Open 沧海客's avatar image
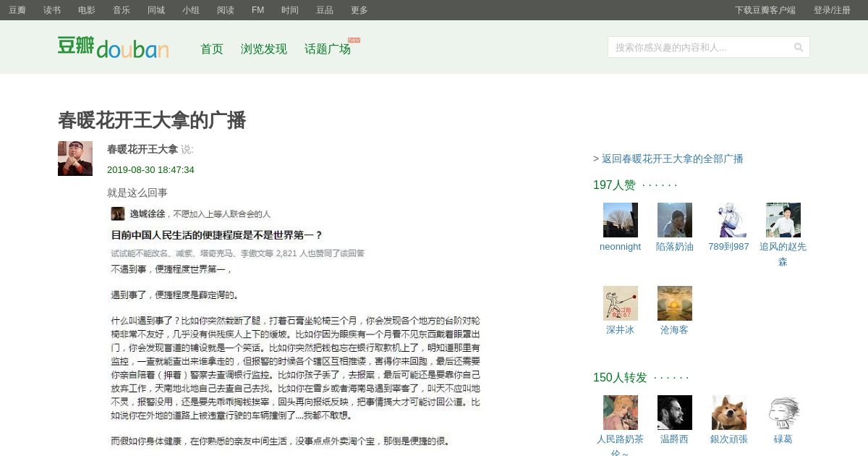Screen dimensions: 868x456 675,303
